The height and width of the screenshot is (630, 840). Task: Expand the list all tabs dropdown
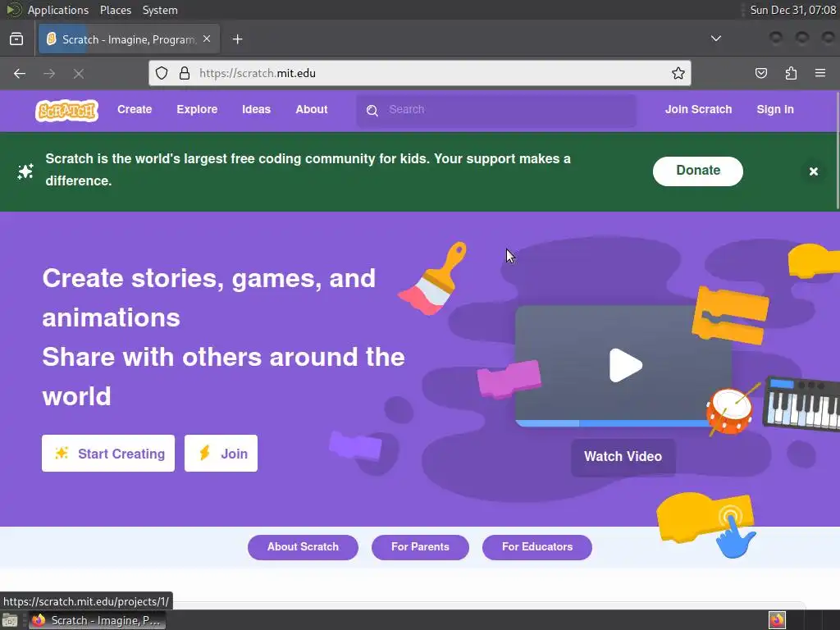pyautogui.click(x=715, y=39)
